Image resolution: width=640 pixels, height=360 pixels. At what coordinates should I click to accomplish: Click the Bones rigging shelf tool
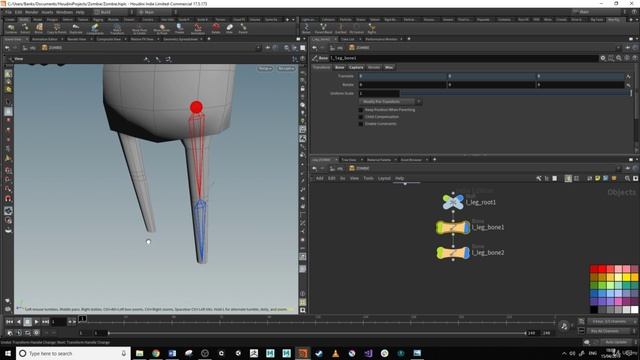click(x=307, y=29)
